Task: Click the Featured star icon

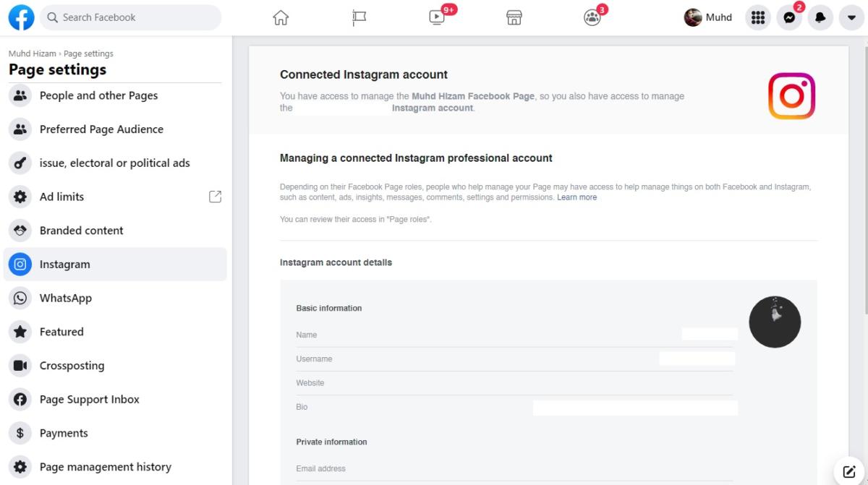Action: point(20,332)
